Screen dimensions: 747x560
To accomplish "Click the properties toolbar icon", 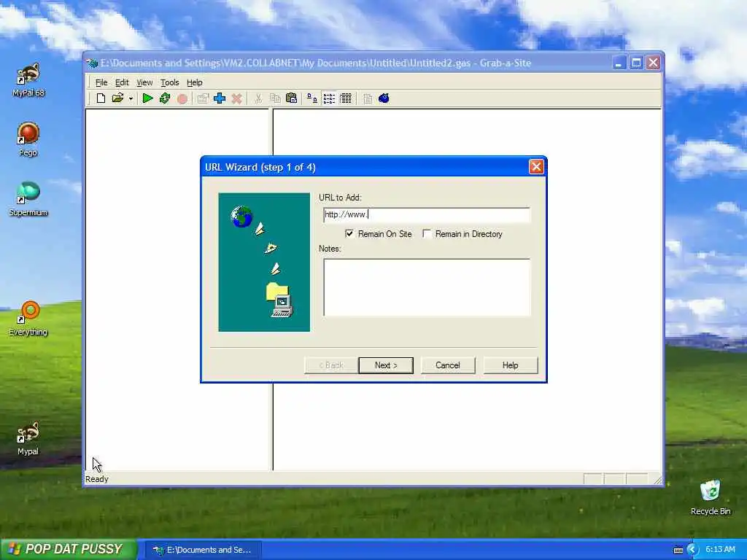I will [203, 98].
